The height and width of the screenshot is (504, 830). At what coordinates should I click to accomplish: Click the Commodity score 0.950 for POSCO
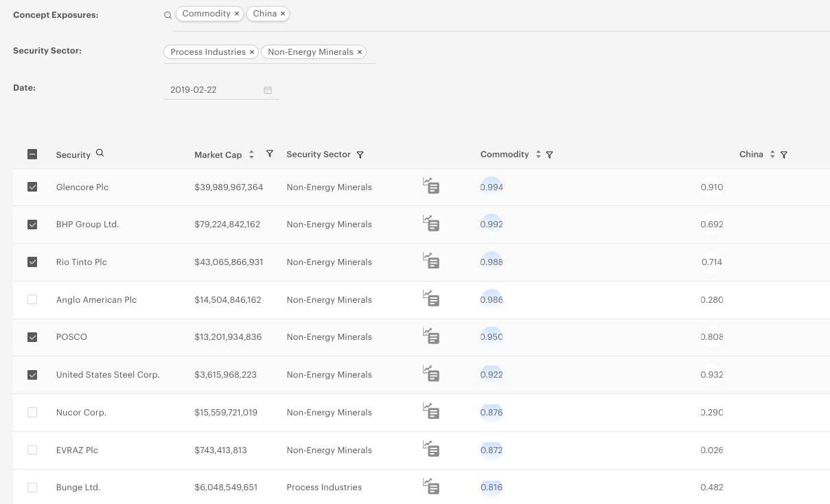[x=492, y=337]
